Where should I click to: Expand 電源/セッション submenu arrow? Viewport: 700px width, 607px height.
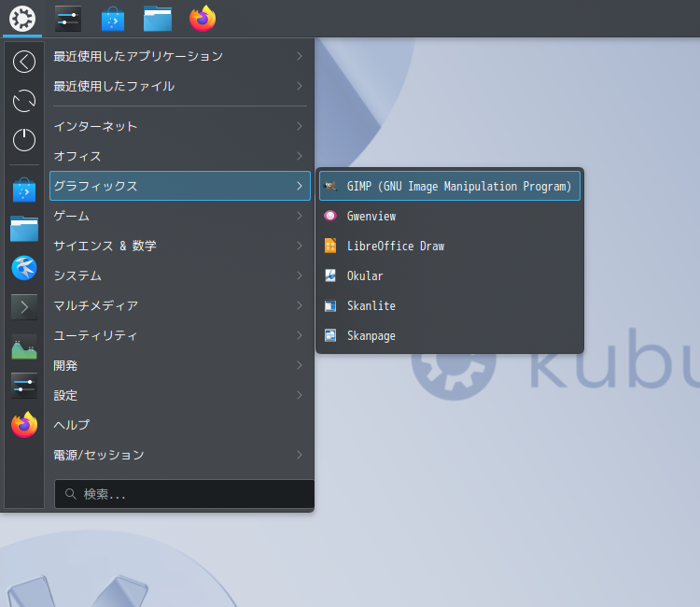pos(300,455)
